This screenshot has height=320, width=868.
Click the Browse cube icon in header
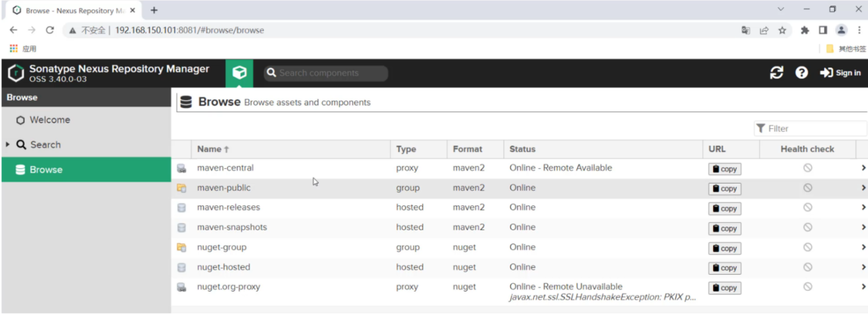click(x=239, y=73)
